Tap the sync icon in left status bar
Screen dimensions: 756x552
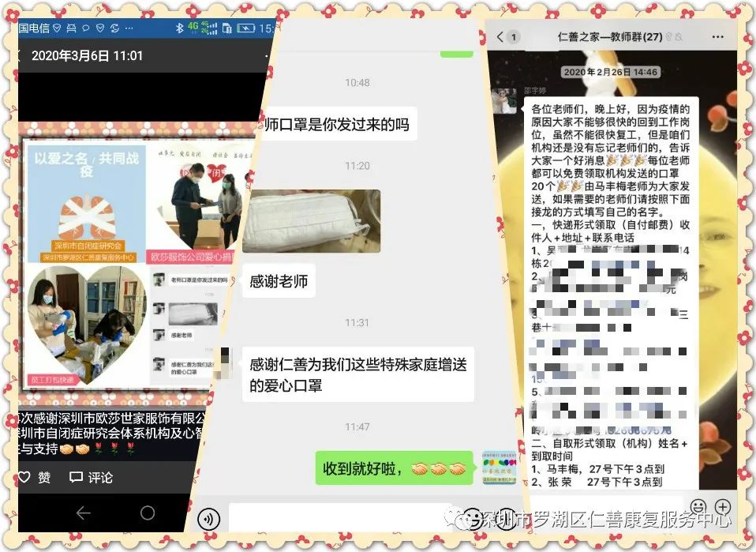pyautogui.click(x=114, y=28)
